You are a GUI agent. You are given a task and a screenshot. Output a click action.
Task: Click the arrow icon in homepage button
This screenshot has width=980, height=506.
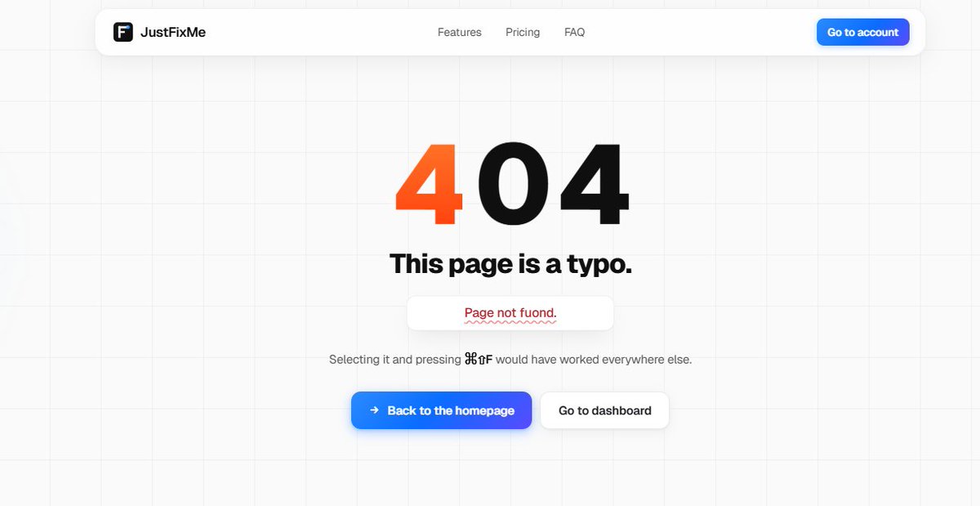[374, 410]
